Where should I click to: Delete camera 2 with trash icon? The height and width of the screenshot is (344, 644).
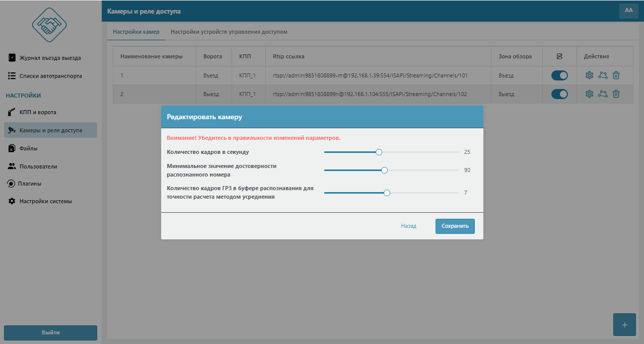(x=616, y=94)
